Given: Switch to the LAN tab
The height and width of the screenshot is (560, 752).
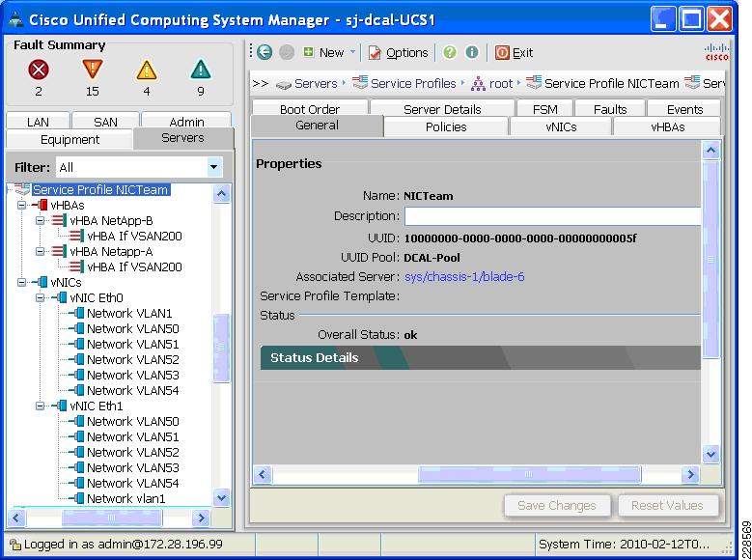Looking at the screenshot, I should [x=38, y=121].
